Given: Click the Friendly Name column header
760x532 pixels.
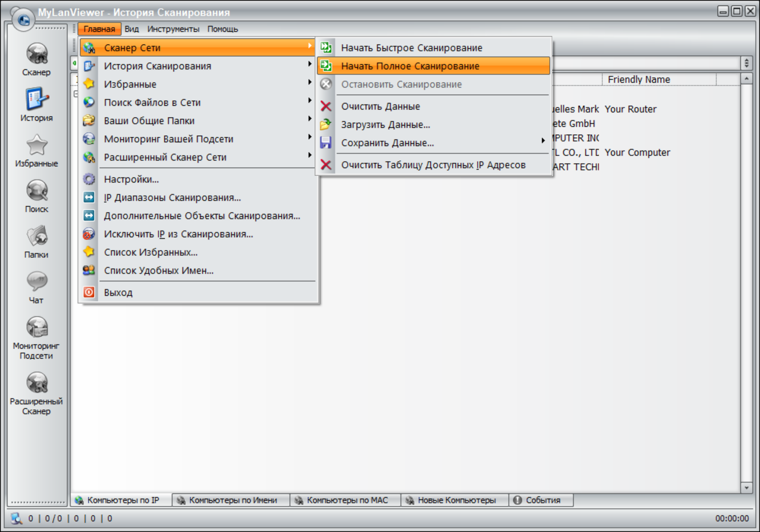Looking at the screenshot, I should [x=659, y=80].
